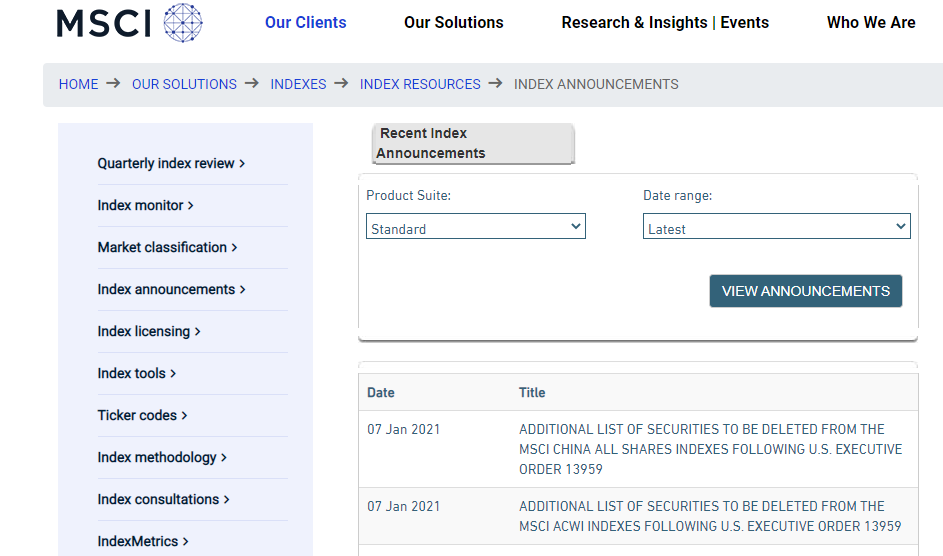Expand the Date range dropdown
The width and height of the screenshot is (943, 556).
click(x=776, y=228)
